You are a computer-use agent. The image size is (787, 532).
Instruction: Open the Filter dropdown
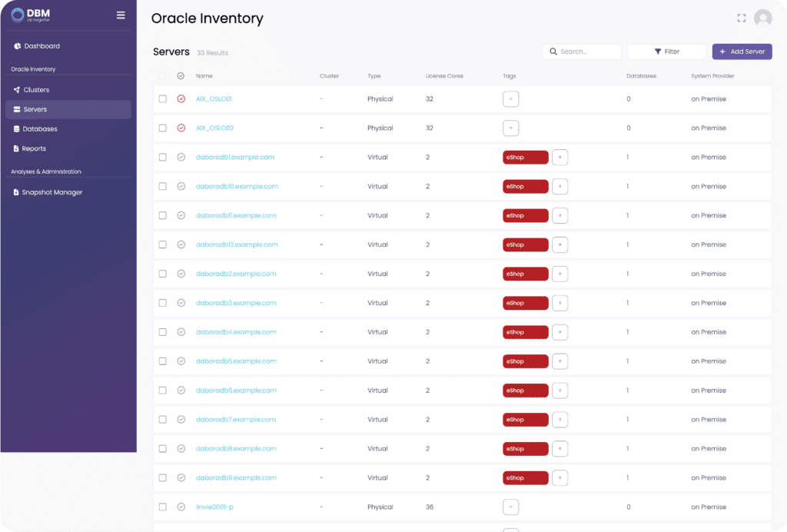(666, 52)
